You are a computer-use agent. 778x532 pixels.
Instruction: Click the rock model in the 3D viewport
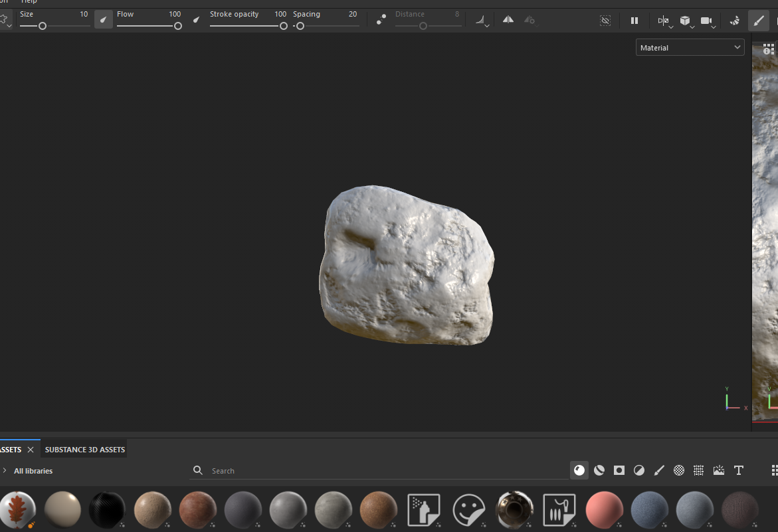[x=407, y=265]
